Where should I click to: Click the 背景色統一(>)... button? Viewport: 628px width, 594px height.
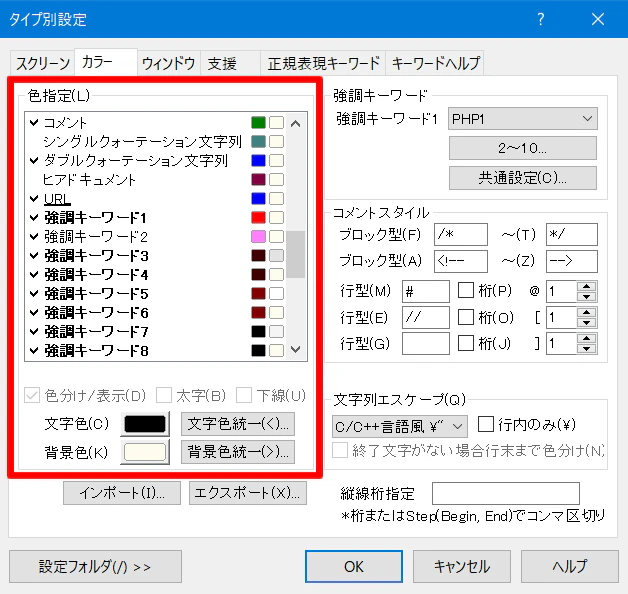point(238,452)
